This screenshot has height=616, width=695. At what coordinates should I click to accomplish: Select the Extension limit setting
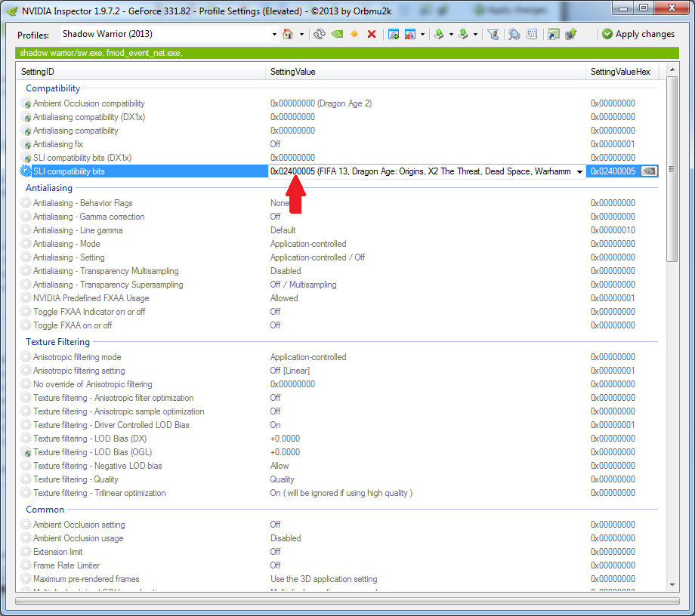57,552
